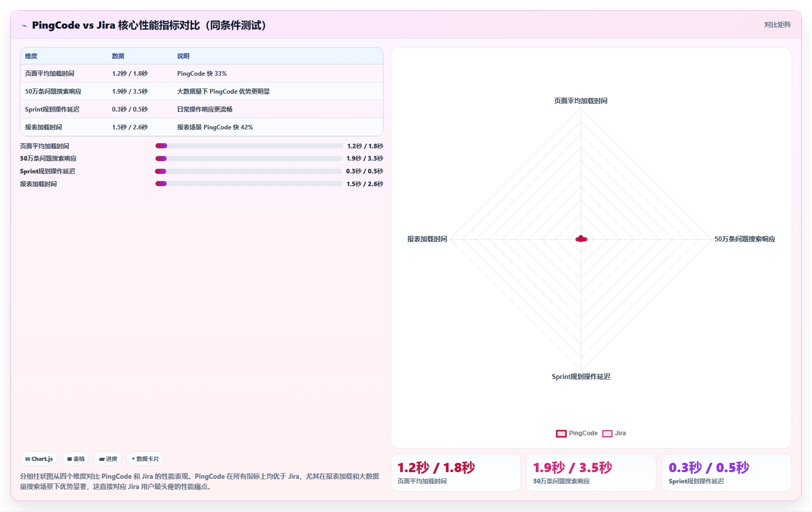Click the 说明 column header
The width and height of the screenshot is (812, 512).
pyautogui.click(x=183, y=56)
